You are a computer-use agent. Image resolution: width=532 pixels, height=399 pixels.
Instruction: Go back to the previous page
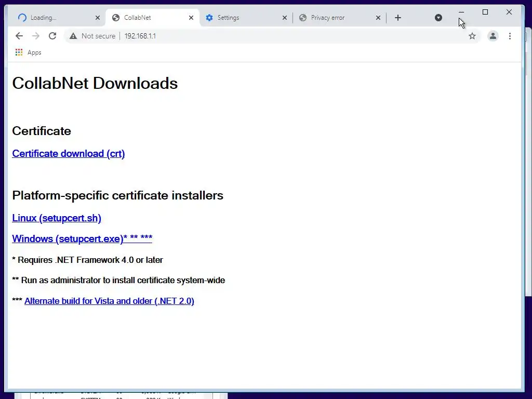click(19, 36)
